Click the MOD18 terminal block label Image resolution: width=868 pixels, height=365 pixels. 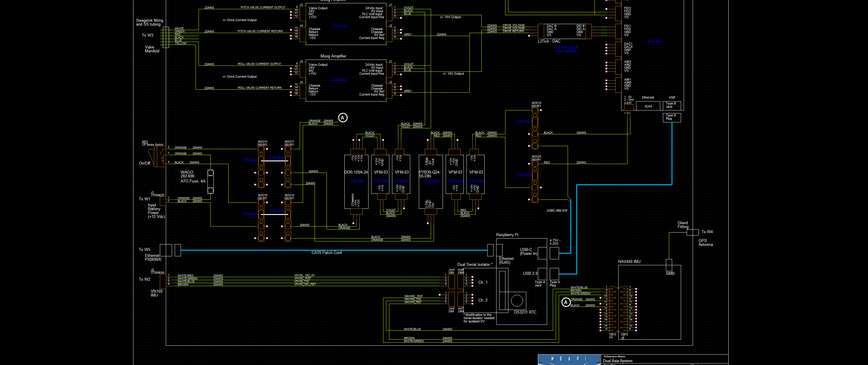(x=289, y=197)
